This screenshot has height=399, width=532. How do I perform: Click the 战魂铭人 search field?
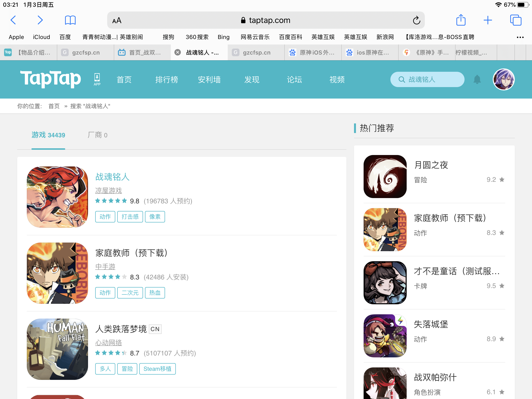[x=427, y=79]
